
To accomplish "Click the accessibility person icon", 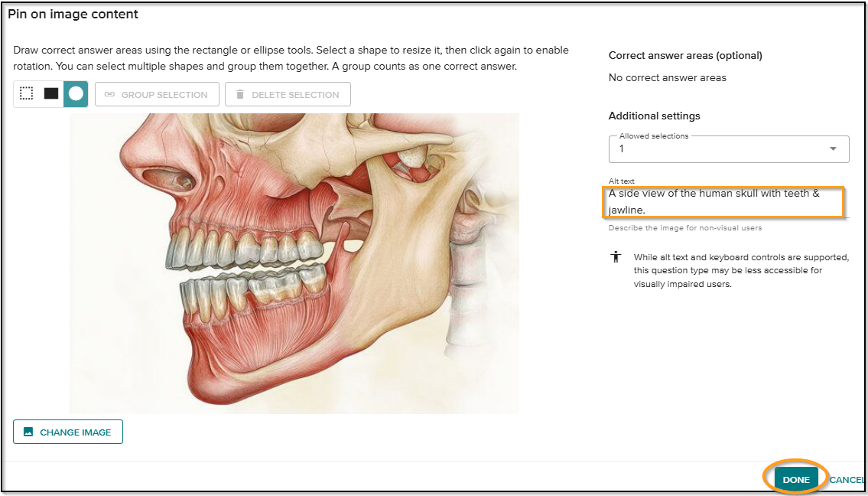I will [x=616, y=258].
